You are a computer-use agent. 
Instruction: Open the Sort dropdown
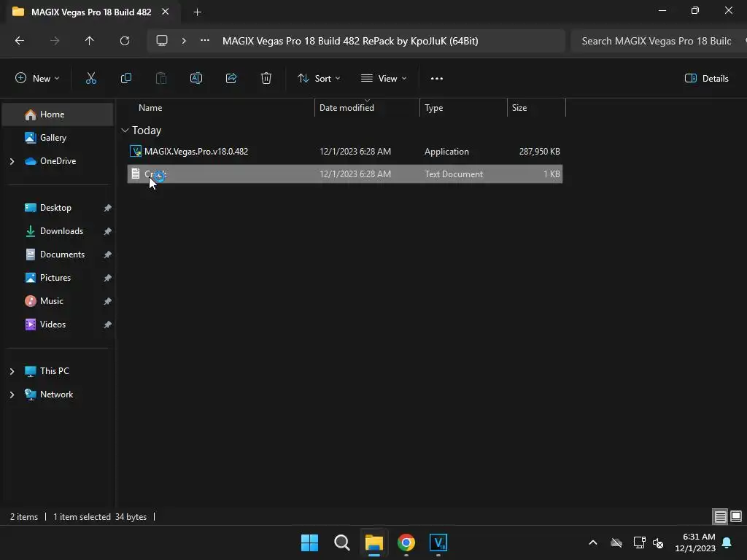coord(319,79)
